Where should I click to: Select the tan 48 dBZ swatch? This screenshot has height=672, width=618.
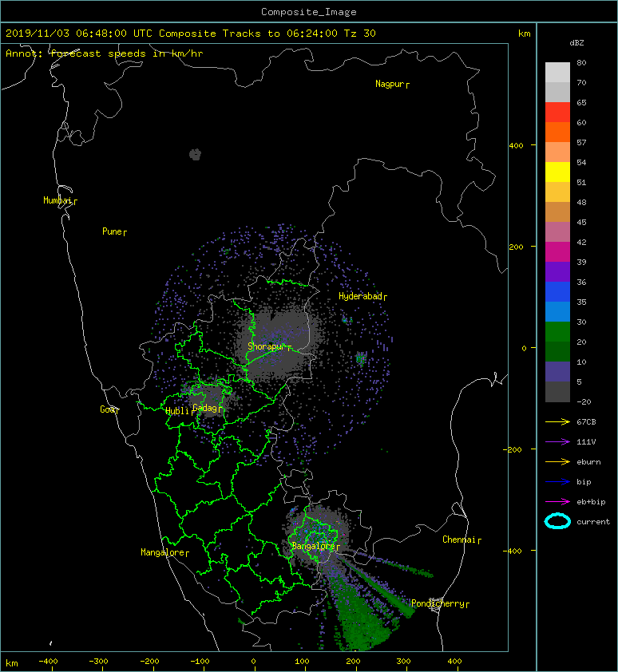pos(557,211)
